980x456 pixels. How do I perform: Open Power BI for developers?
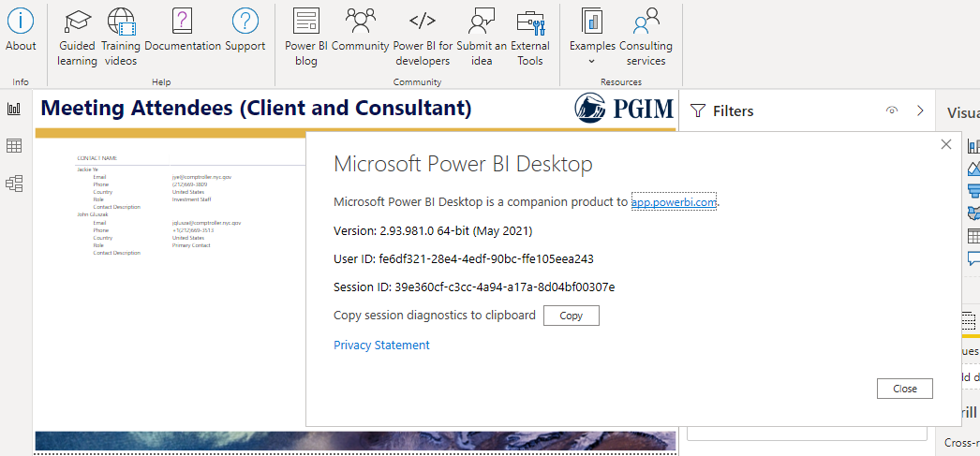(423, 37)
